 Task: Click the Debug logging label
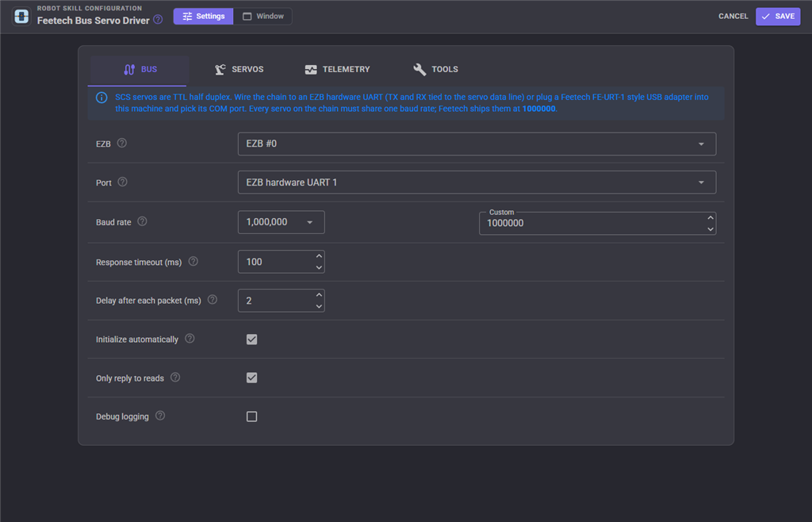tap(122, 416)
